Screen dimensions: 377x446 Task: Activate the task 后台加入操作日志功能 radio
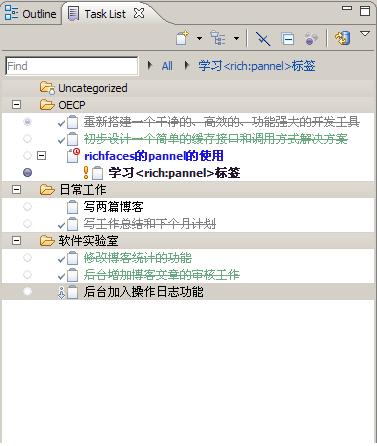(x=27, y=291)
